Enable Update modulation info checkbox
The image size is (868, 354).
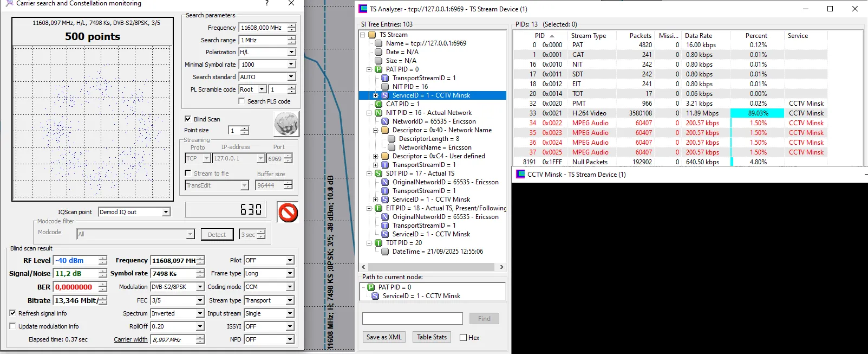12,326
